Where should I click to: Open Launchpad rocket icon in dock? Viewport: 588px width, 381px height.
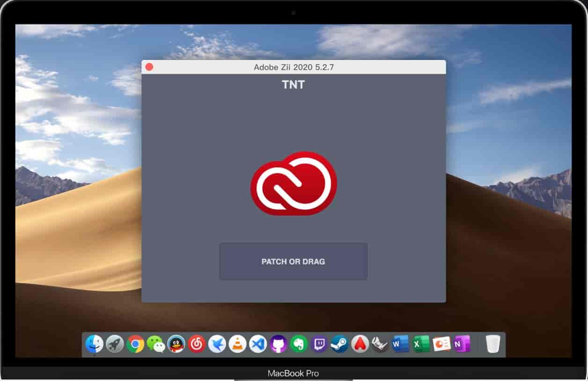tap(115, 344)
